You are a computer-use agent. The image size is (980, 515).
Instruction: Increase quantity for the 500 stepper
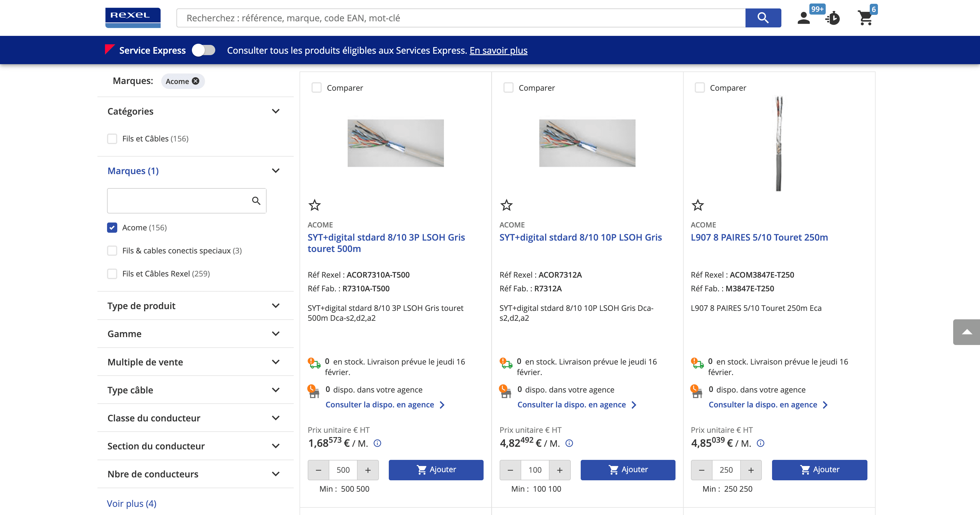coord(368,470)
